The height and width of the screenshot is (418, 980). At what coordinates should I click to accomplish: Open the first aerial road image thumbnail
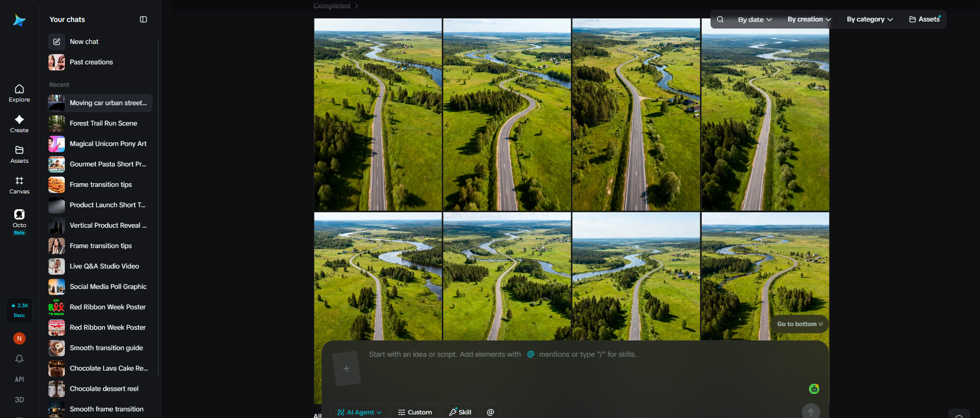click(x=378, y=114)
